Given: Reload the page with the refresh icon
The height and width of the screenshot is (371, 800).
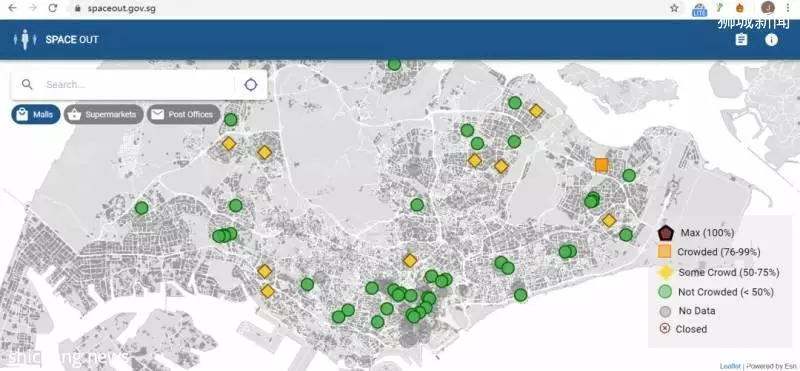Looking at the screenshot, I should tap(53, 8).
